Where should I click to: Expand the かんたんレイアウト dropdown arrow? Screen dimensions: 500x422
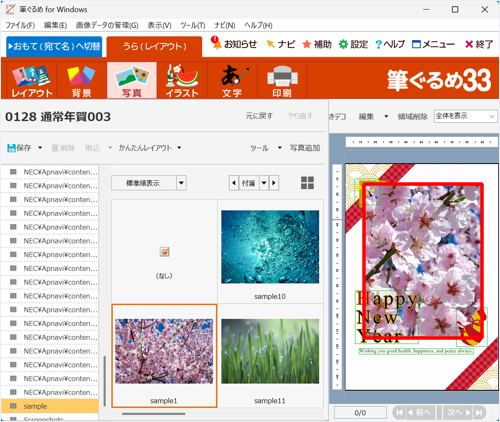(179, 148)
